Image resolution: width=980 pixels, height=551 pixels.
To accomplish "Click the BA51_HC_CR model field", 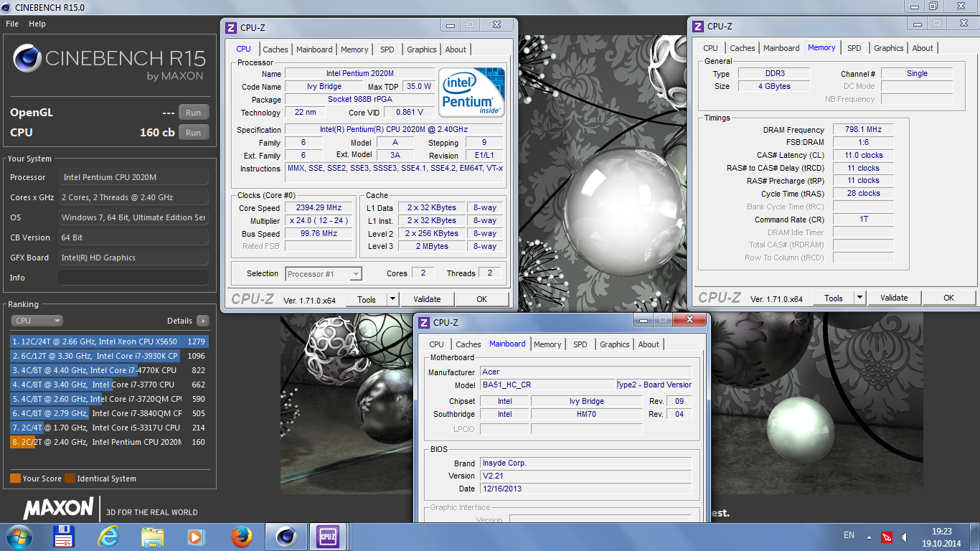I will coord(547,385).
